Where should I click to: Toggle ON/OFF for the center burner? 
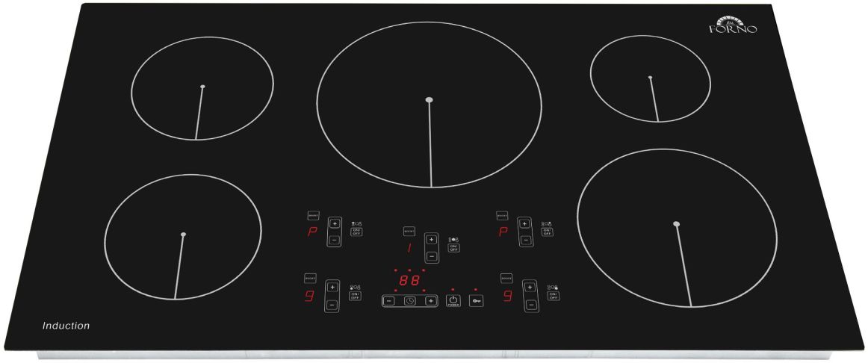point(453,248)
